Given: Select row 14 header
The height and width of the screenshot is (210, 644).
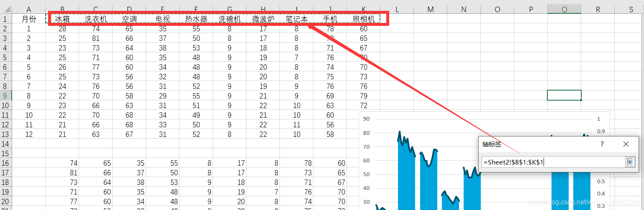Looking at the screenshot, I should point(6,144).
